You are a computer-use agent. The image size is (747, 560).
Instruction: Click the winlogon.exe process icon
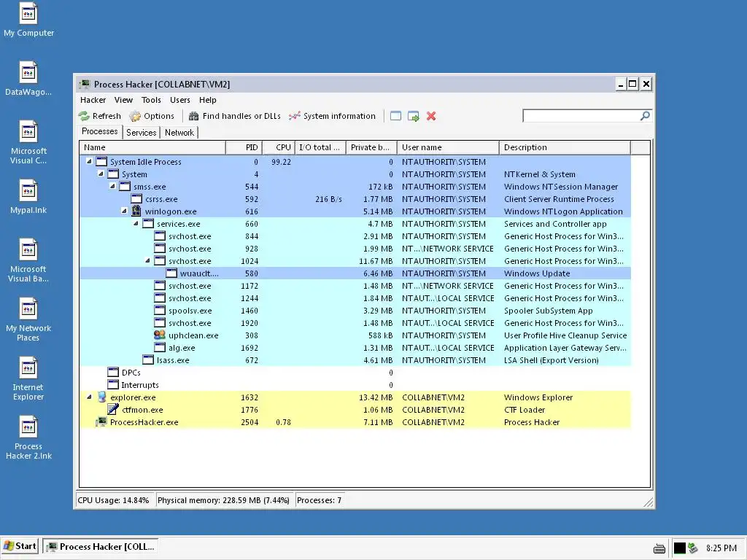pos(136,211)
